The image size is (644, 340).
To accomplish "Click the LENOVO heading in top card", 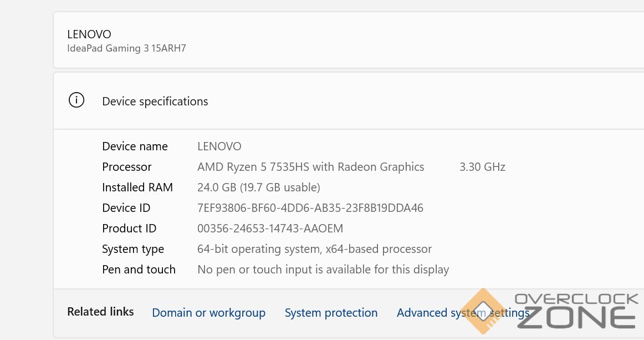I will (89, 34).
